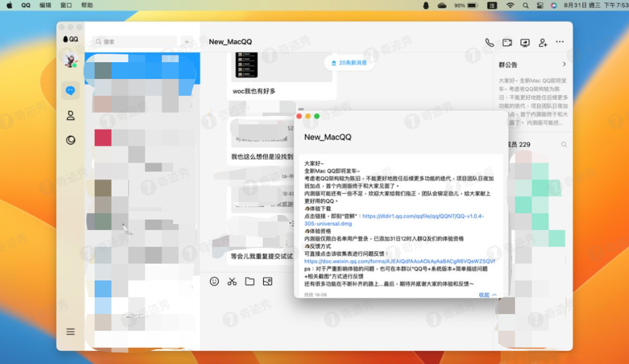Screen dimensions: 629x364
Task: Click the battery indicator in the menu bar
Action: tap(466, 5)
